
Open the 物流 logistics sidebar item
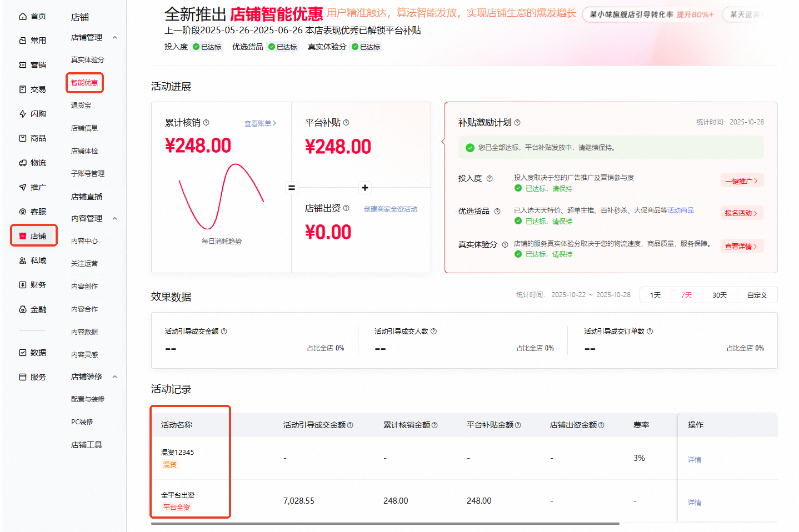pos(33,163)
